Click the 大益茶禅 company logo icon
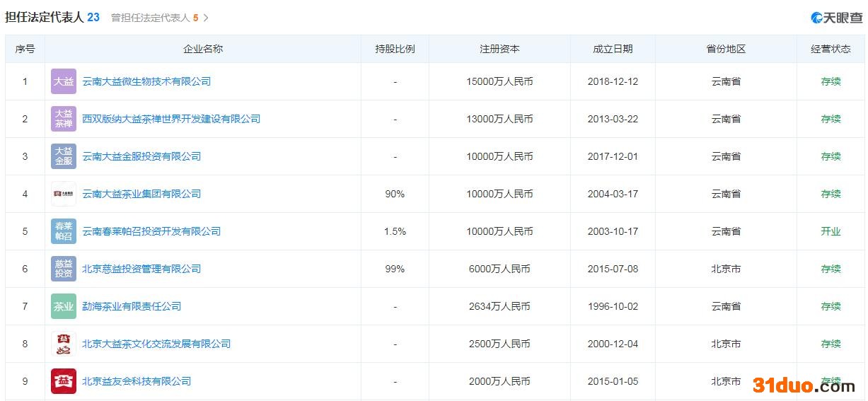This screenshot has width=868, height=401. pos(63,119)
